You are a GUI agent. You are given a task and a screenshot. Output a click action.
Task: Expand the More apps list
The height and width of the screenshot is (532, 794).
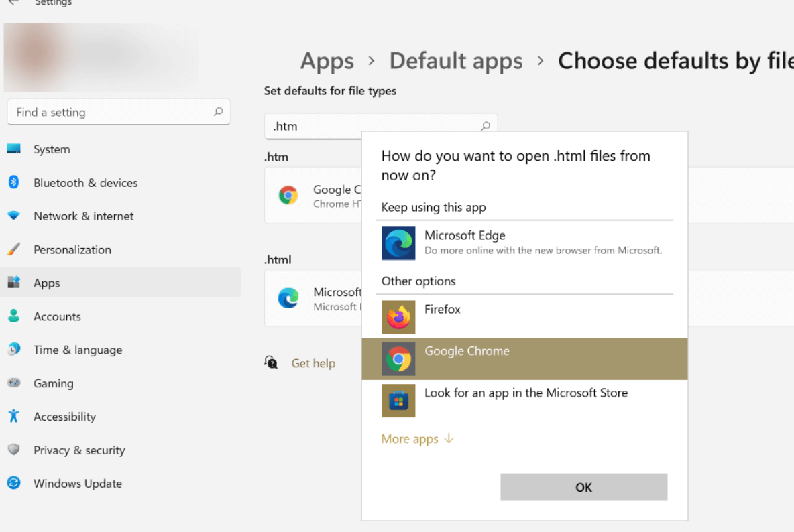click(417, 439)
